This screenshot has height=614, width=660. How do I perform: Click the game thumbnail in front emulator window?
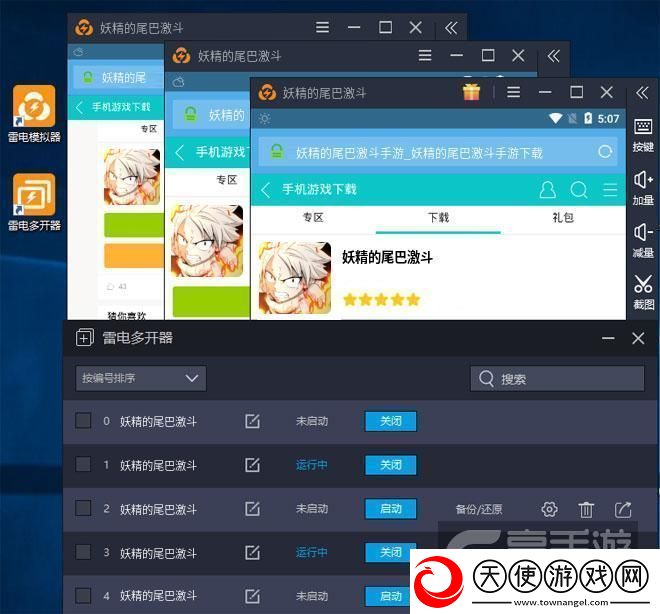tap(295, 278)
